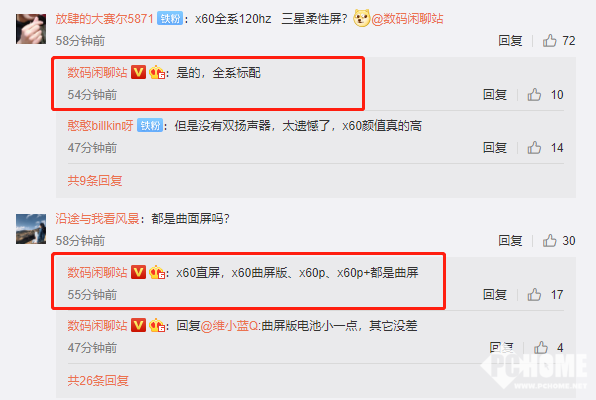This screenshot has width=596, height=400.
Task: Like the curved screen question with 30 likes
Action: 549,240
